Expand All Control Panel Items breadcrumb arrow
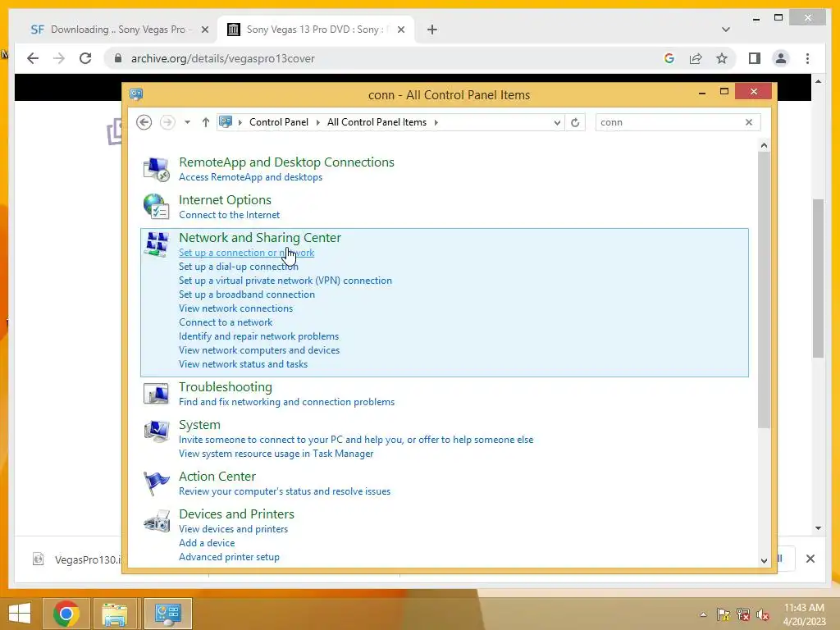The image size is (840, 630). tap(436, 122)
